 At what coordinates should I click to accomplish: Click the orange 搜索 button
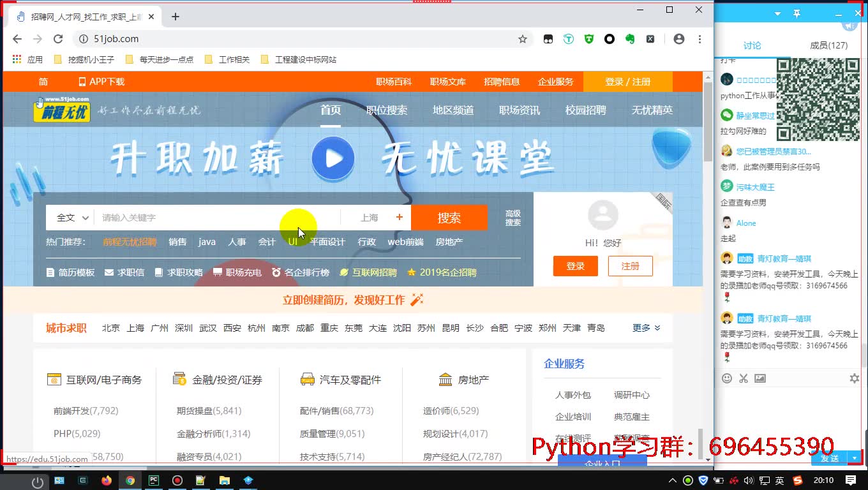tap(449, 218)
